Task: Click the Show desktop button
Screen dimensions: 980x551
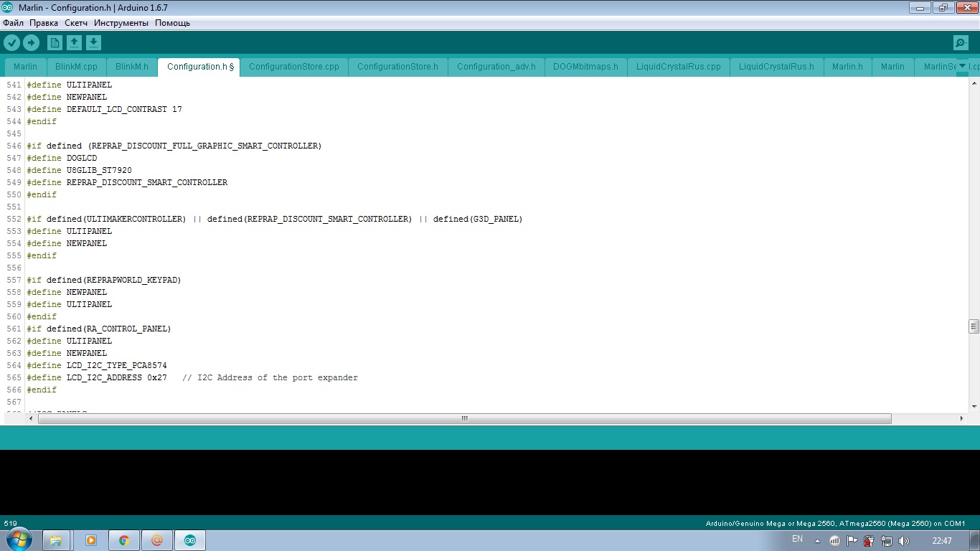Action: (x=975, y=540)
